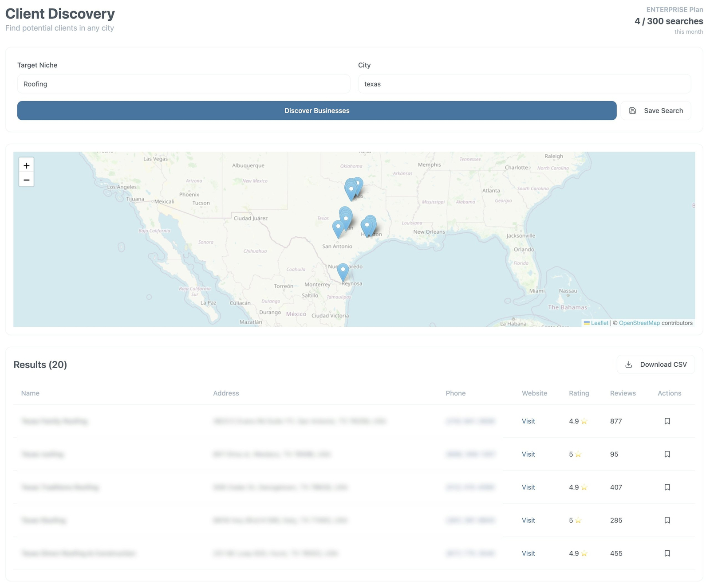Download results as CSV
This screenshot has width=710, height=588.
(x=656, y=365)
